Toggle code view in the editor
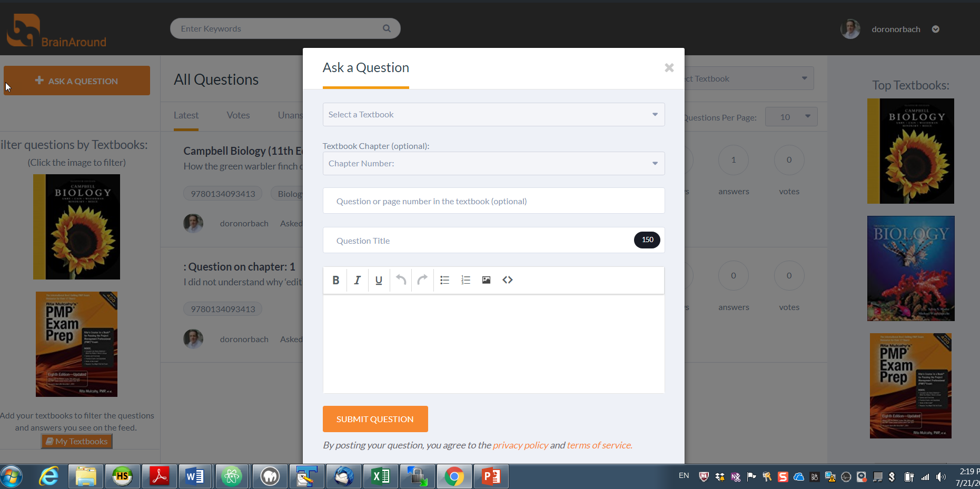Viewport: 980px width, 489px height. [x=508, y=280]
